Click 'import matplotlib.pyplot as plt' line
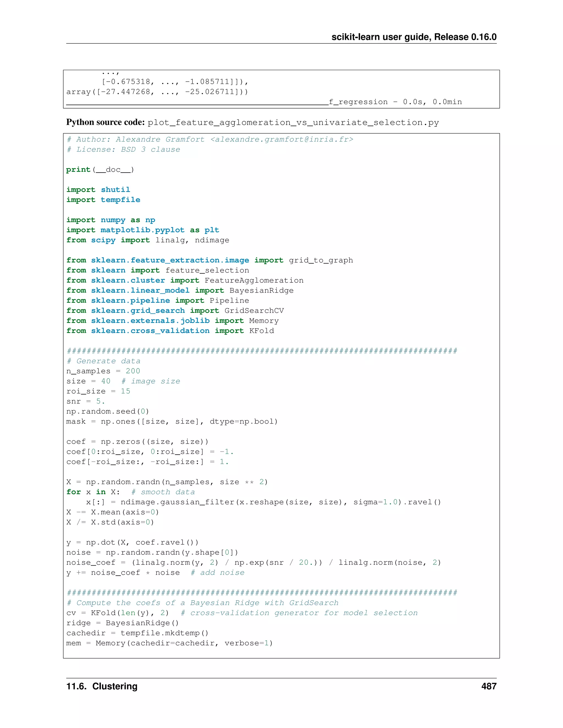This screenshot has height=728, width=563. tap(143, 230)
